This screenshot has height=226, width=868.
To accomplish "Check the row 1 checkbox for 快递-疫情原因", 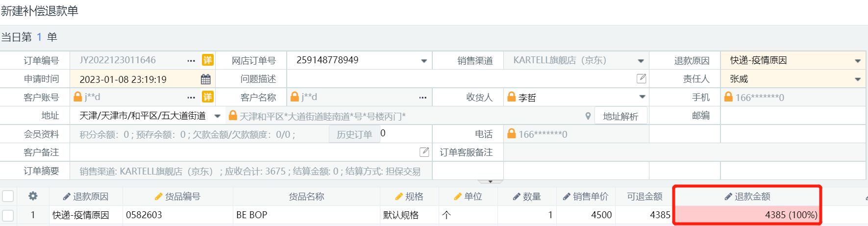I will coord(8,215).
